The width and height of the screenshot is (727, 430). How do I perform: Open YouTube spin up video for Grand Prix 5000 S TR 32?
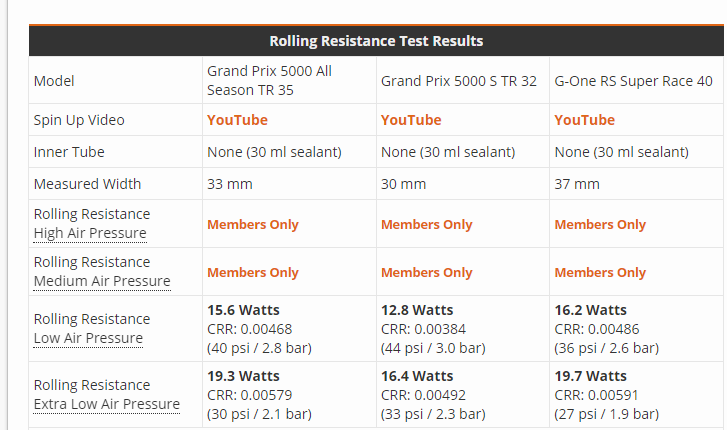click(411, 120)
